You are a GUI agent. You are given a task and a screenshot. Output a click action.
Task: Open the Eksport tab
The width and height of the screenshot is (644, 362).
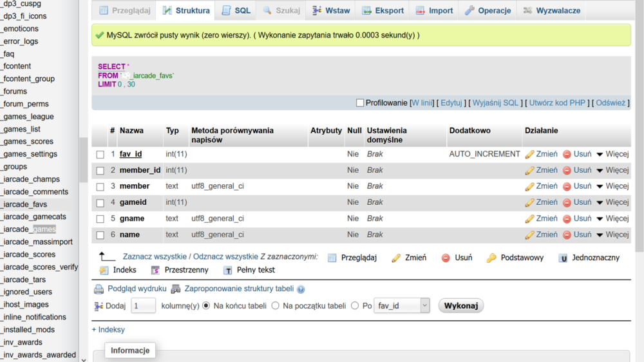click(x=383, y=10)
